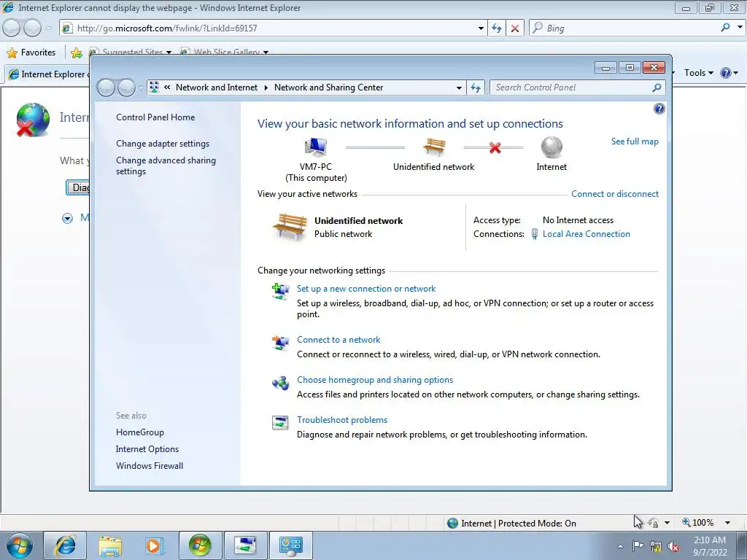
Task: Click Network and Sharing Center breadcrumb
Action: tap(329, 87)
